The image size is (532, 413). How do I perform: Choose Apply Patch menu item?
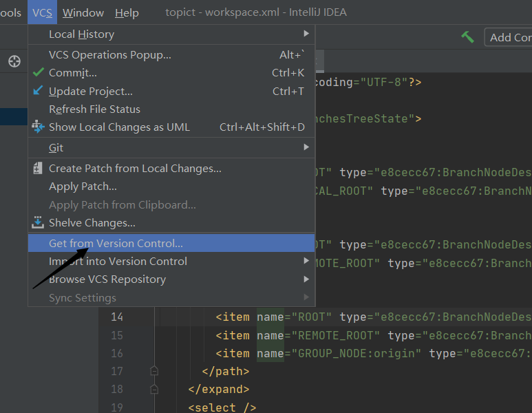83,187
